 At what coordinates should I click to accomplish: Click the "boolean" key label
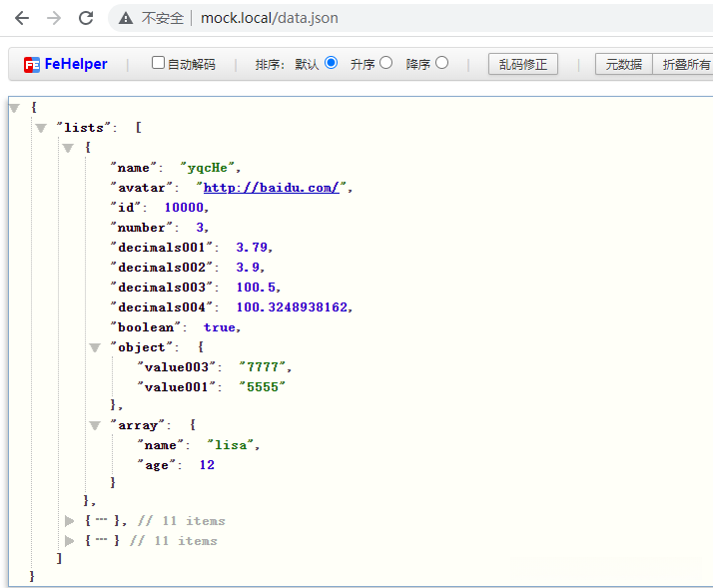[146, 327]
